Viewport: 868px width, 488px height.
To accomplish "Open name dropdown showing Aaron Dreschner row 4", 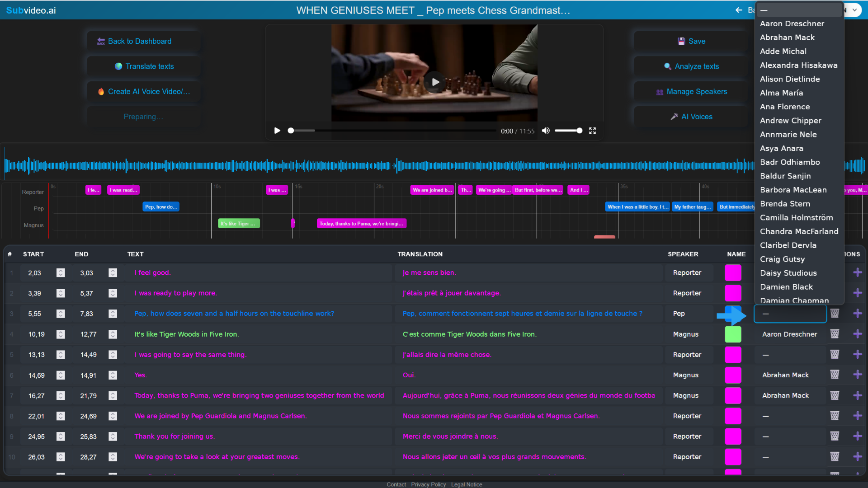I will [x=789, y=334].
